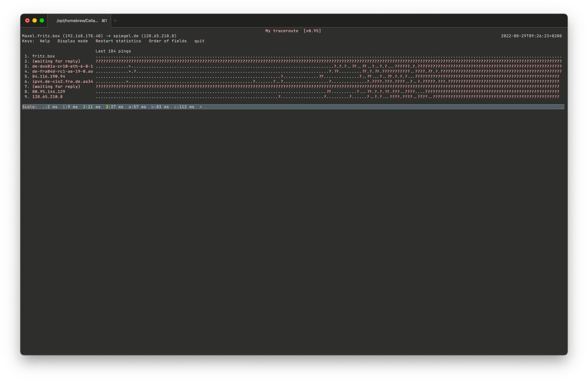Viewport: 588px width, 382px height.
Task: Open a new terminal tab with plus icon
Action: tap(115, 21)
